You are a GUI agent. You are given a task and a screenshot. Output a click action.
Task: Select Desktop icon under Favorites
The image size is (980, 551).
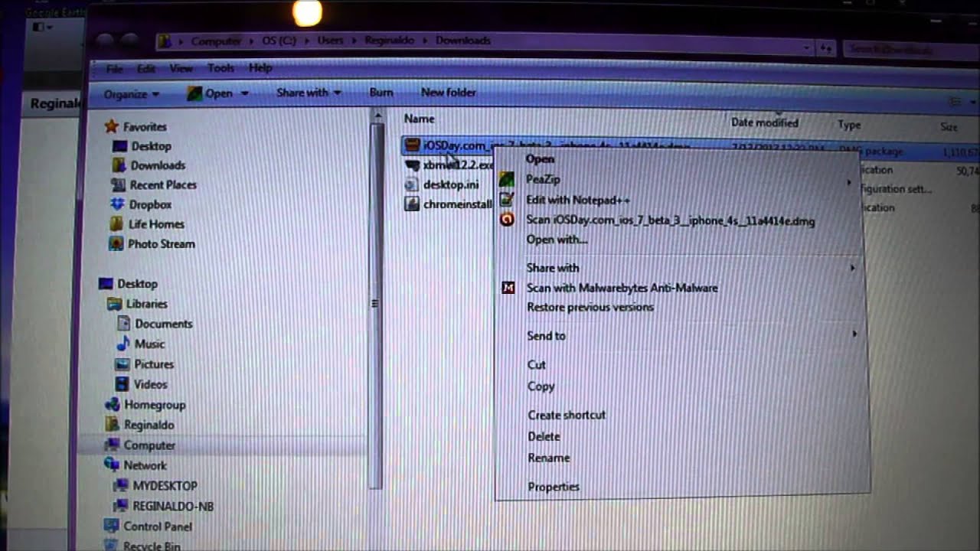pyautogui.click(x=119, y=146)
